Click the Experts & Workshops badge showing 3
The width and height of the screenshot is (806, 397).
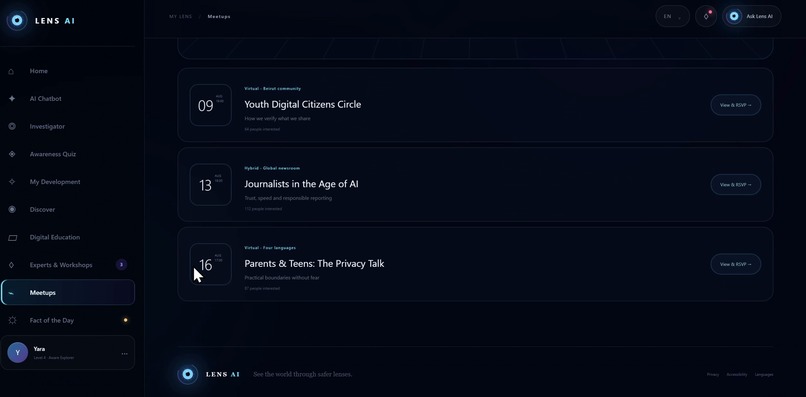(x=121, y=265)
